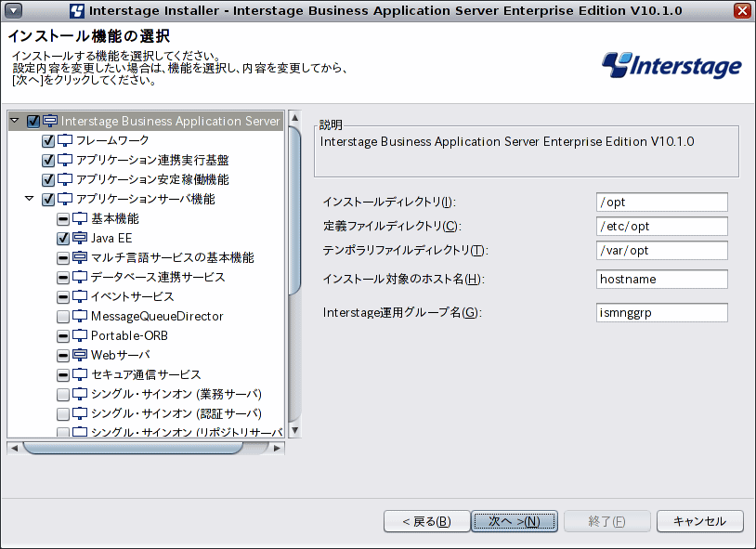Screen dimensions: 756x549
Task: Select the Portable-ORB tree row label
Action: [x=129, y=335]
